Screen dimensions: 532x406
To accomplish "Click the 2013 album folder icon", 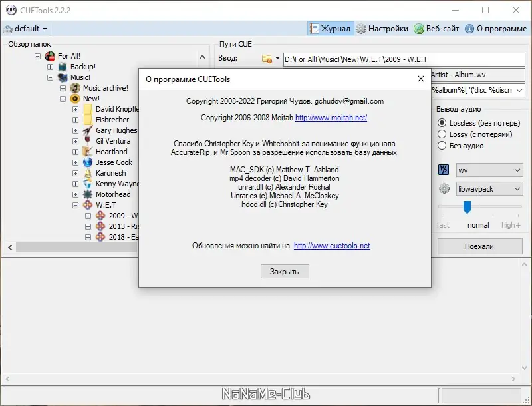I will click(100, 226).
